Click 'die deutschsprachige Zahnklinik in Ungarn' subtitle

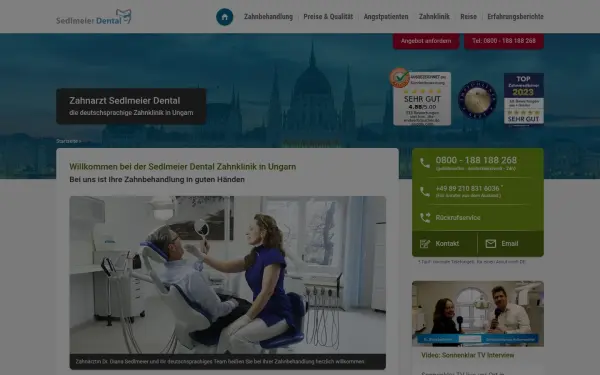pos(131,113)
